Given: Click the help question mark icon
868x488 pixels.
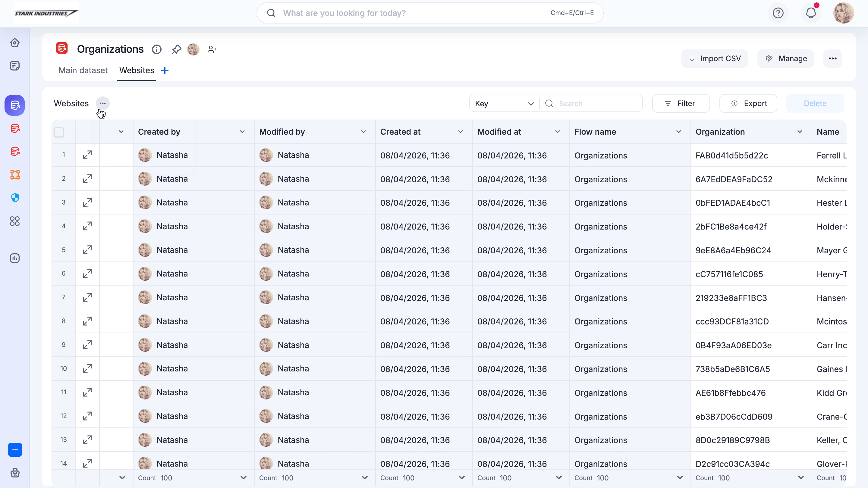Looking at the screenshot, I should [x=778, y=13].
